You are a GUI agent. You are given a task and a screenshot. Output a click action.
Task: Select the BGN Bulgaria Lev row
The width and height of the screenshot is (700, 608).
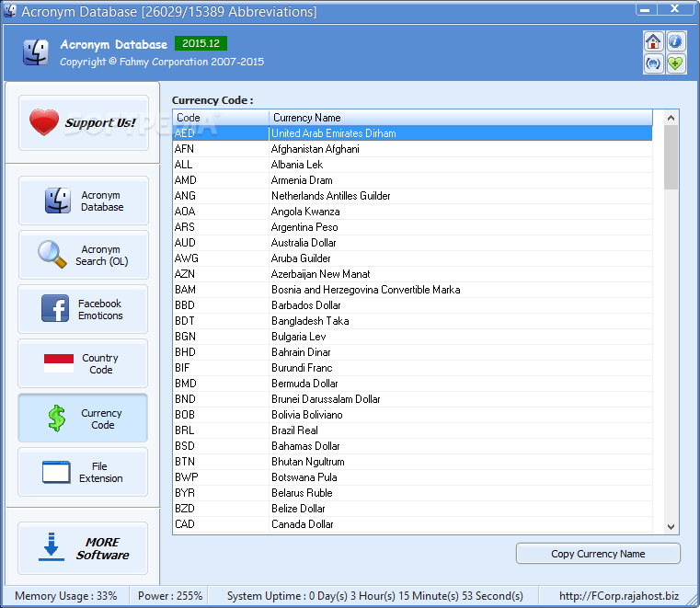(412, 336)
